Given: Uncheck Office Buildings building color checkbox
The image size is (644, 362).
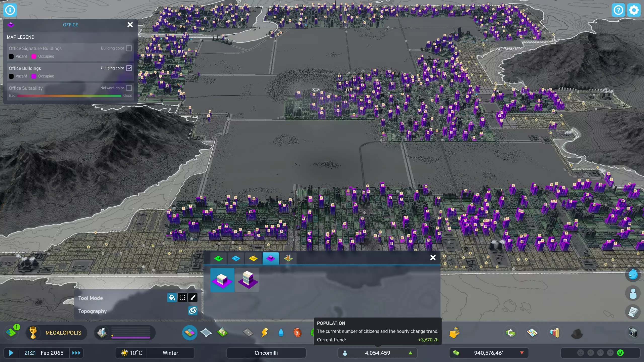Looking at the screenshot, I should [129, 68].
